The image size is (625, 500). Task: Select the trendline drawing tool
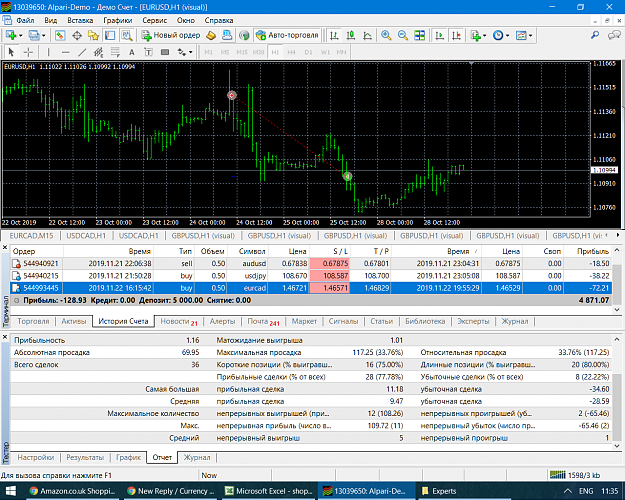click(82, 52)
